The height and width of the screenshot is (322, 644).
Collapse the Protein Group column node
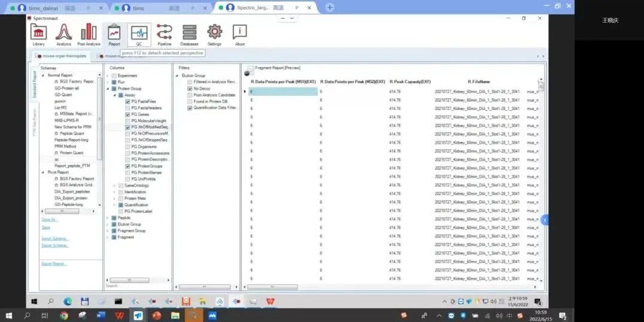click(x=108, y=89)
